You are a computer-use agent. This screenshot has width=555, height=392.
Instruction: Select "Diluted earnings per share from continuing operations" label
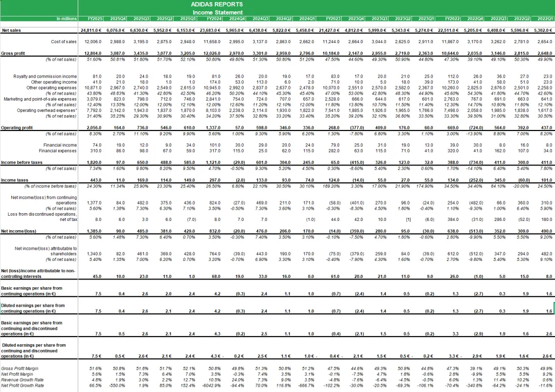tap(32, 308)
